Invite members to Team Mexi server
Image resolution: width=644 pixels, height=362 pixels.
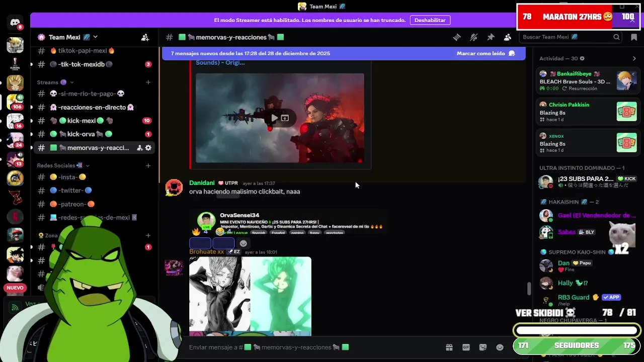145,37
